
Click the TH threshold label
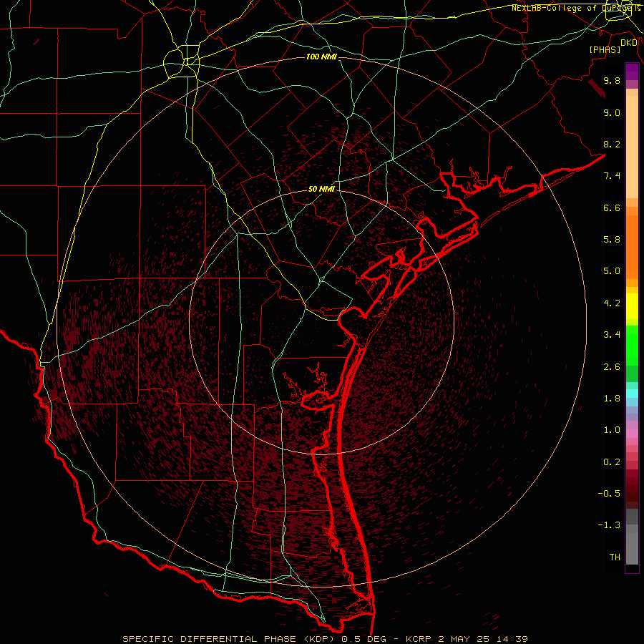(615, 557)
